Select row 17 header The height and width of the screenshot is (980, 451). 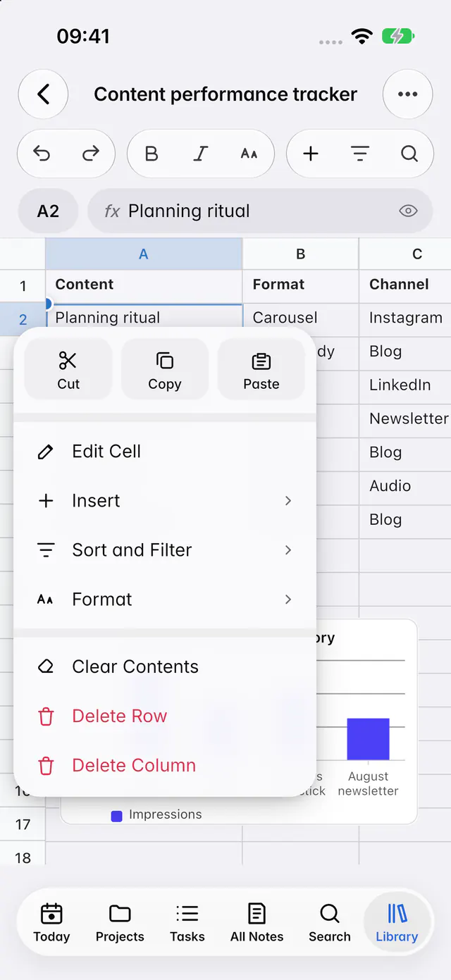click(x=23, y=824)
